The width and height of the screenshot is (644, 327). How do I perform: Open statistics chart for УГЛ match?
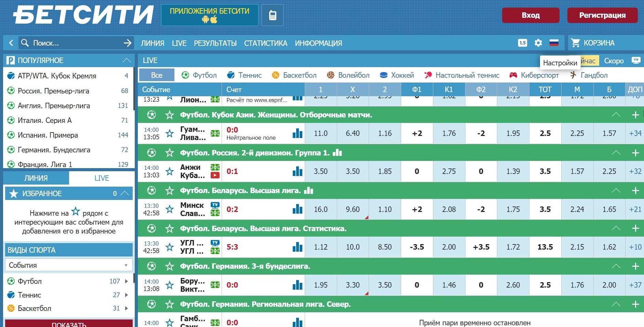coord(298,247)
